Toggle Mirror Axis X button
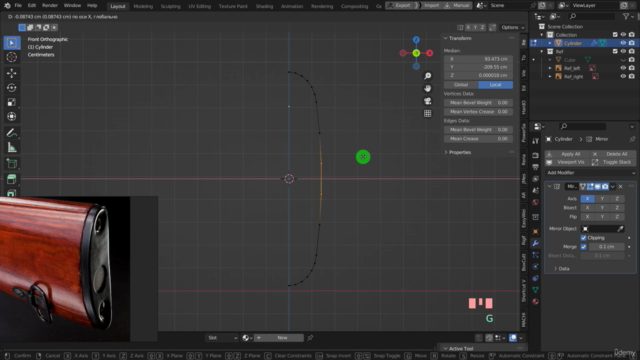The width and height of the screenshot is (640, 360). 587,199
